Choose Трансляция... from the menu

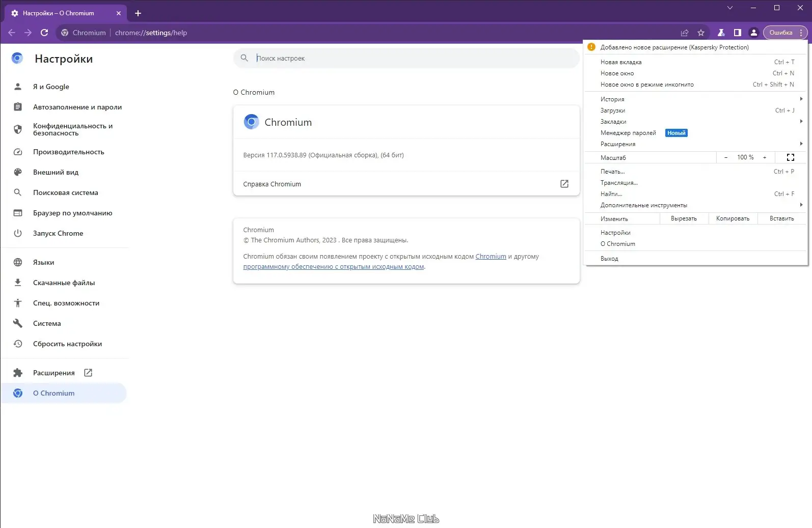coord(696,183)
